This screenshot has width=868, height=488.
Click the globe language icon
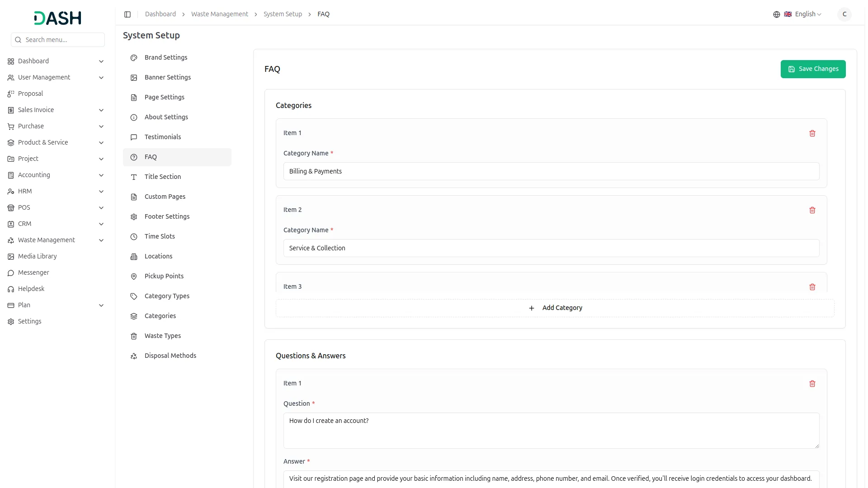(776, 14)
